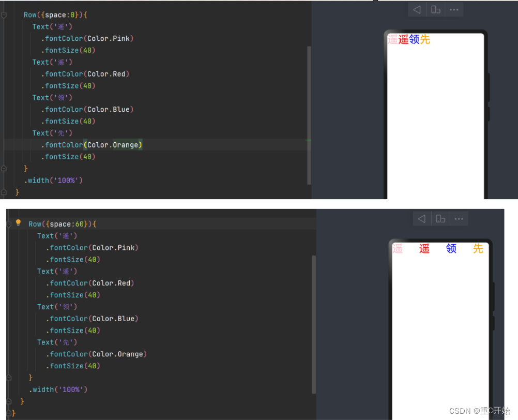Open the ellipsis options icon in bottom preview toolbar

(459, 218)
